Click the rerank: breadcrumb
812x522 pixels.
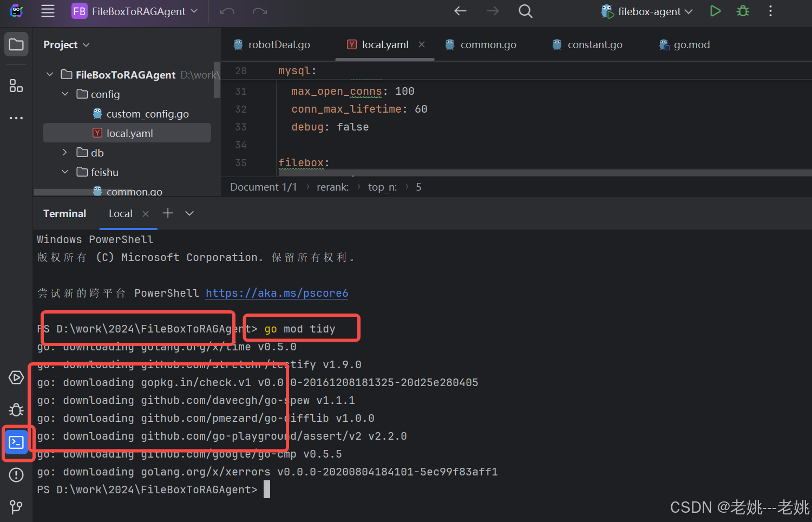[333, 187]
